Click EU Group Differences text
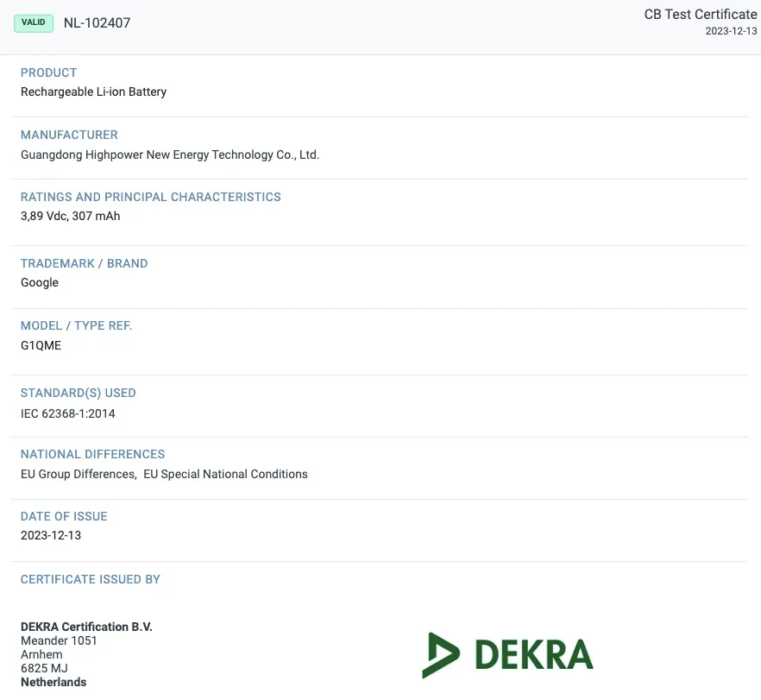This screenshot has width=761, height=700. click(78, 474)
